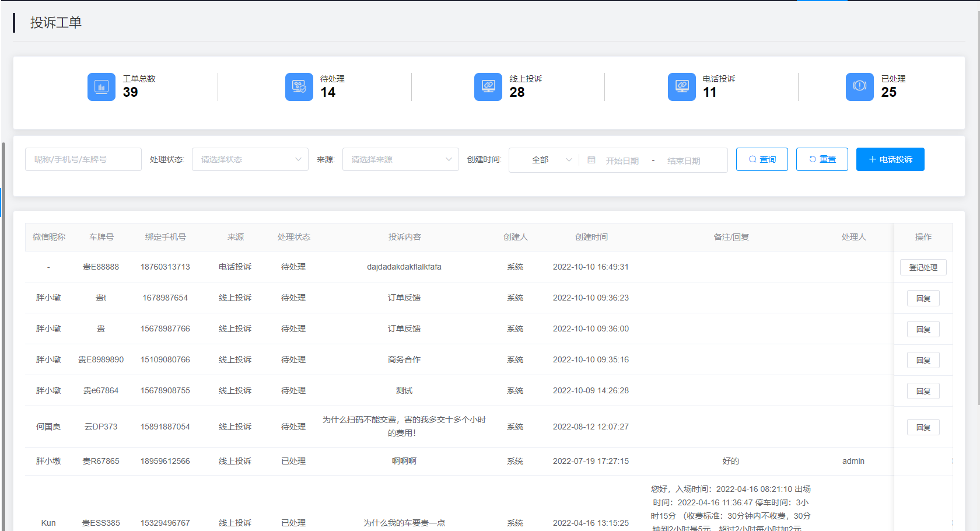Click the 开始日期 start date field

pos(622,160)
